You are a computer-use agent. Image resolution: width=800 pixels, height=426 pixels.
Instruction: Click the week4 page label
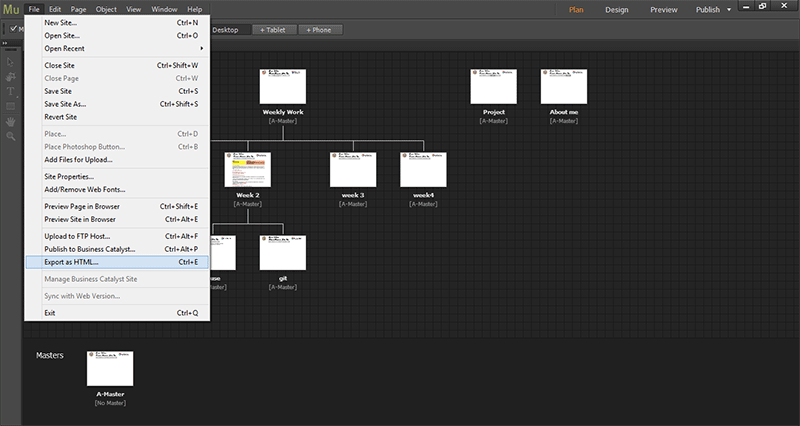(423, 195)
